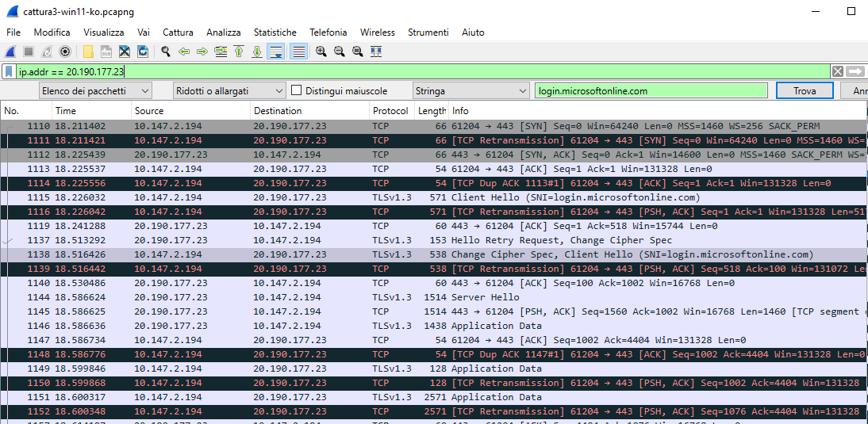Image resolution: width=868 pixels, height=424 pixels.
Task: Click the Trova button
Action: (x=805, y=90)
